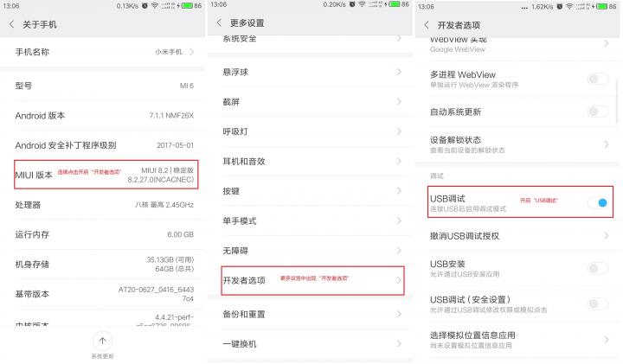Disable the USB调试 switch
623x364 pixels.
(x=598, y=203)
